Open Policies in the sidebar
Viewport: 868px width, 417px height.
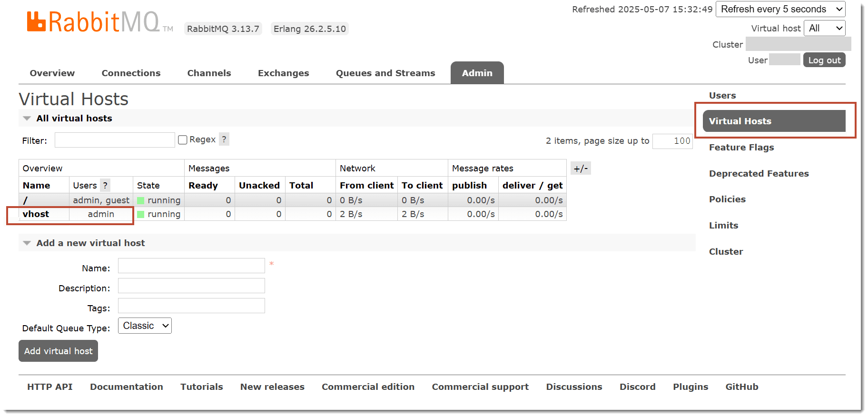click(727, 199)
